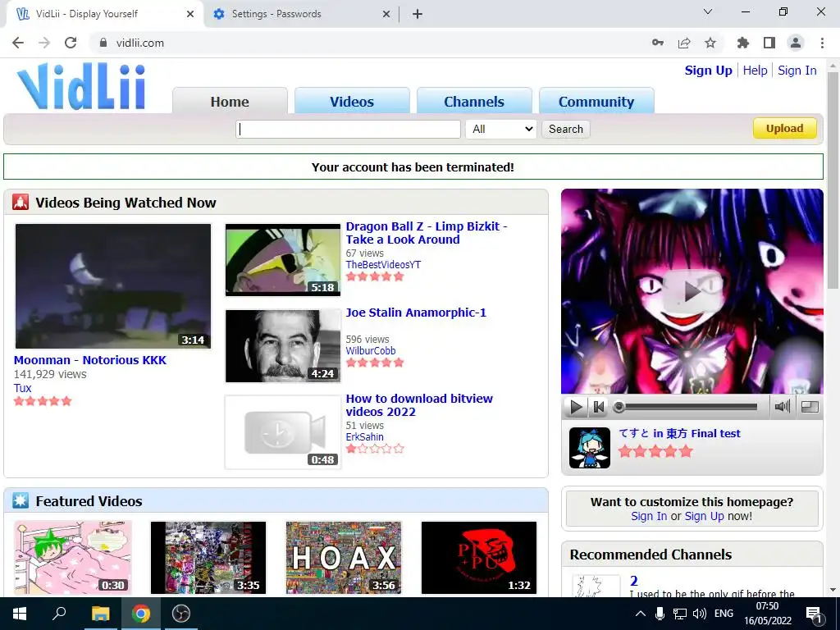The image size is (840, 630).
Task: Click the yellow Upload button
Action: pyautogui.click(x=785, y=129)
